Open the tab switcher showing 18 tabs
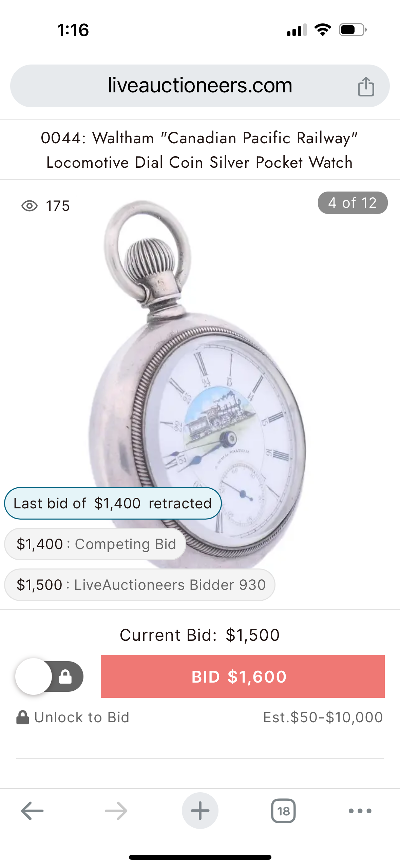400x868 pixels. (283, 811)
